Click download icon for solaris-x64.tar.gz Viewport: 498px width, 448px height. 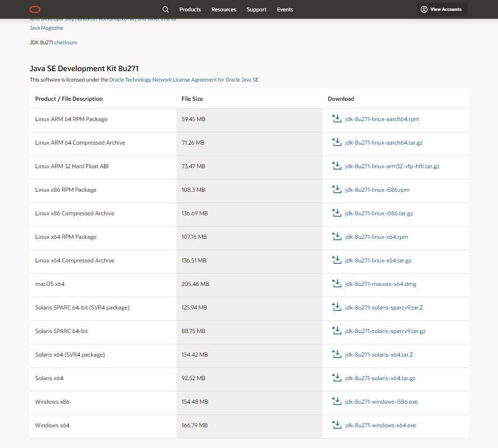coord(337,377)
